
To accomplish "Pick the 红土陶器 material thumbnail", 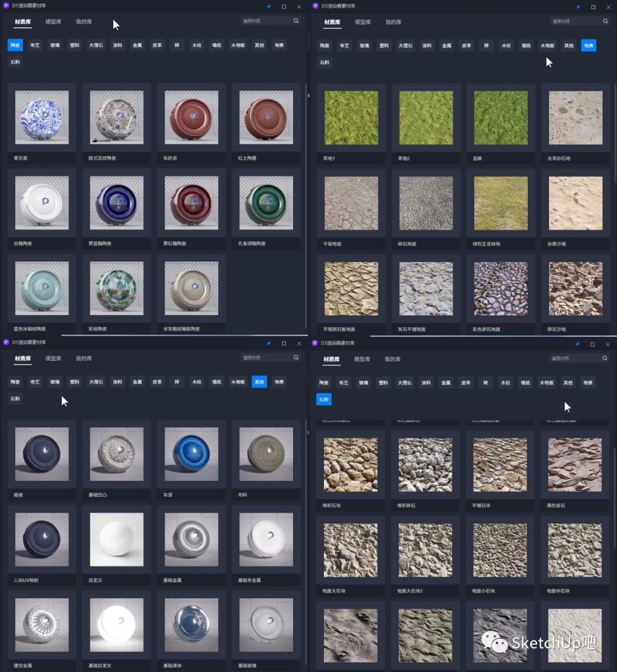I will 266,118.
